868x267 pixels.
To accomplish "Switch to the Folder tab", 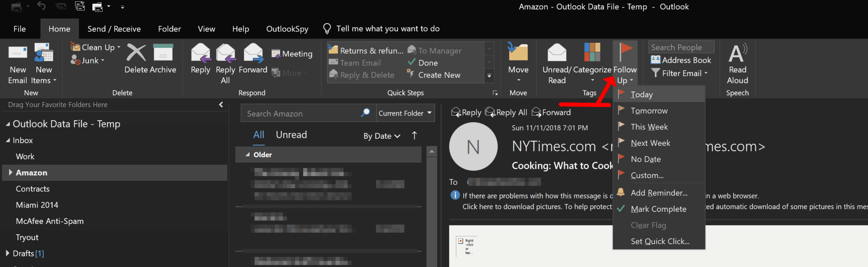I will click(170, 29).
